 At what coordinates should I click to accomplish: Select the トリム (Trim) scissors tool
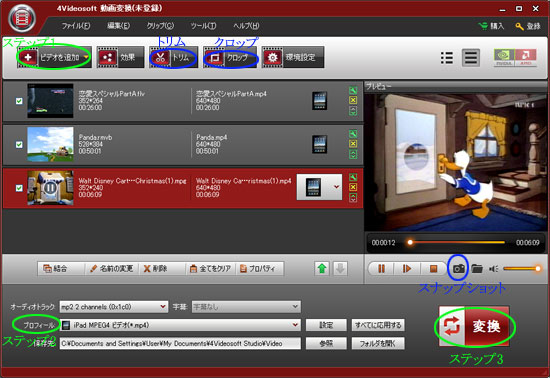(173, 57)
